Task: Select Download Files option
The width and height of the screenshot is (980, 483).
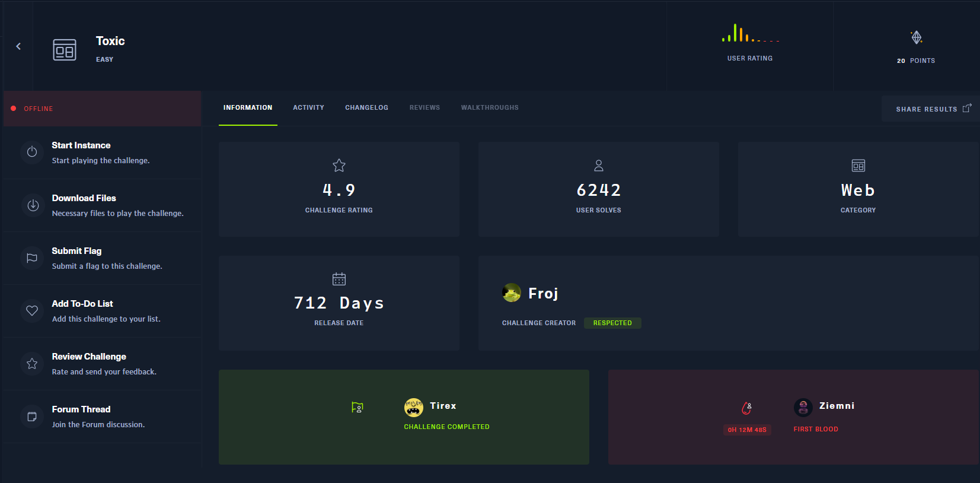Action: pyautogui.click(x=103, y=205)
